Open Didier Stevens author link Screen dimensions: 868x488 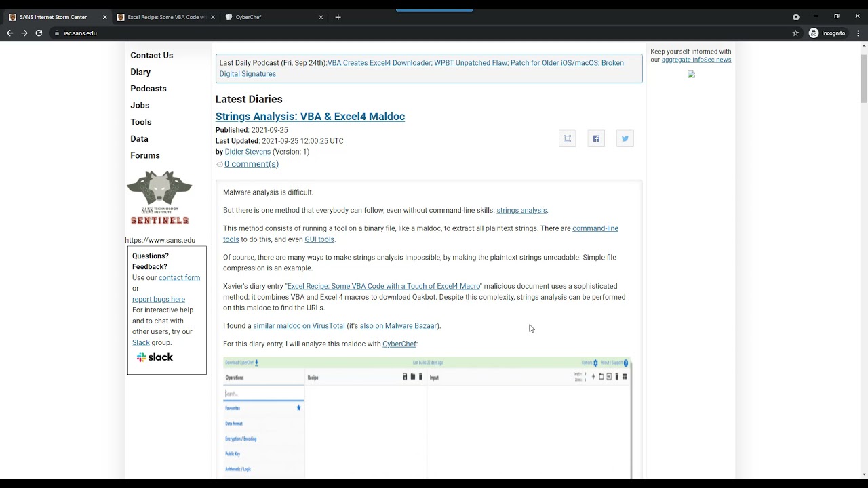pyautogui.click(x=248, y=152)
